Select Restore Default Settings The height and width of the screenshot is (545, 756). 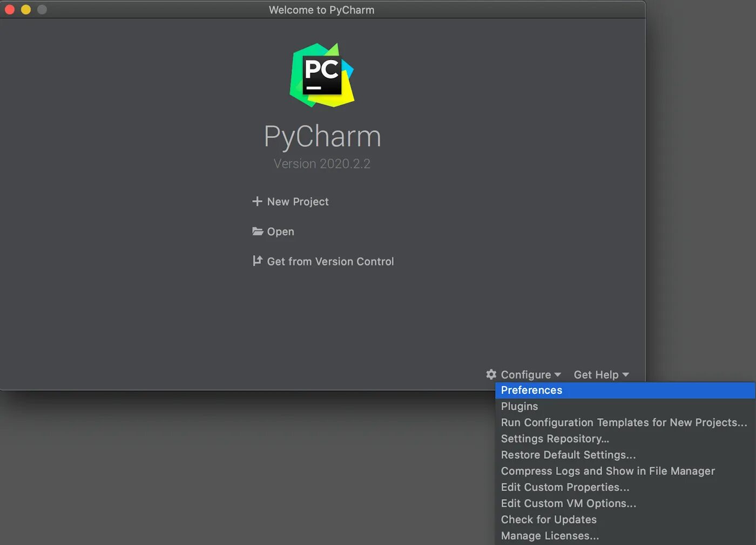click(625, 455)
